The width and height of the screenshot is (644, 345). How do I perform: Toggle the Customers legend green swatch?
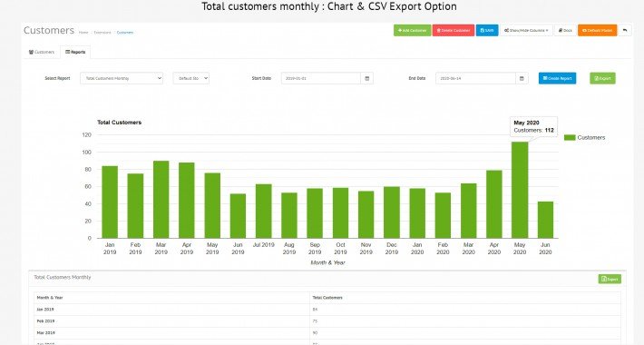(x=570, y=138)
